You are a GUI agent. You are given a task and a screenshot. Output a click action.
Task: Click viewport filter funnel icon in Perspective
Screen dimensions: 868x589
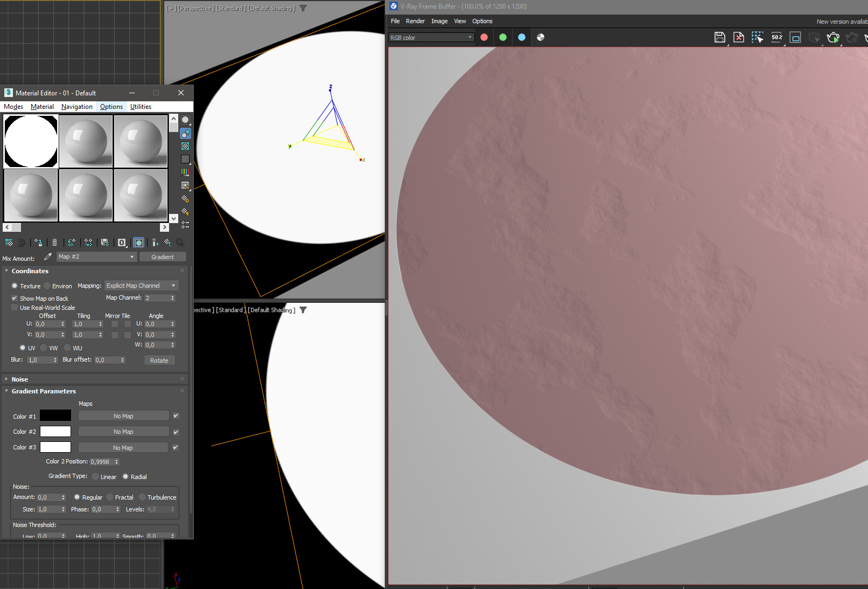[303, 8]
